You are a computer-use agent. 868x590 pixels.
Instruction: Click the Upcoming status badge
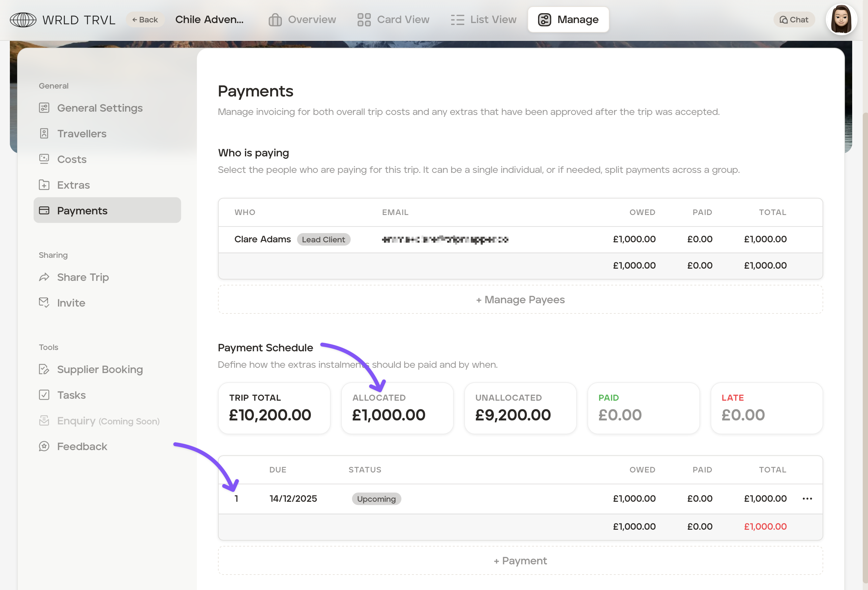[x=376, y=499]
